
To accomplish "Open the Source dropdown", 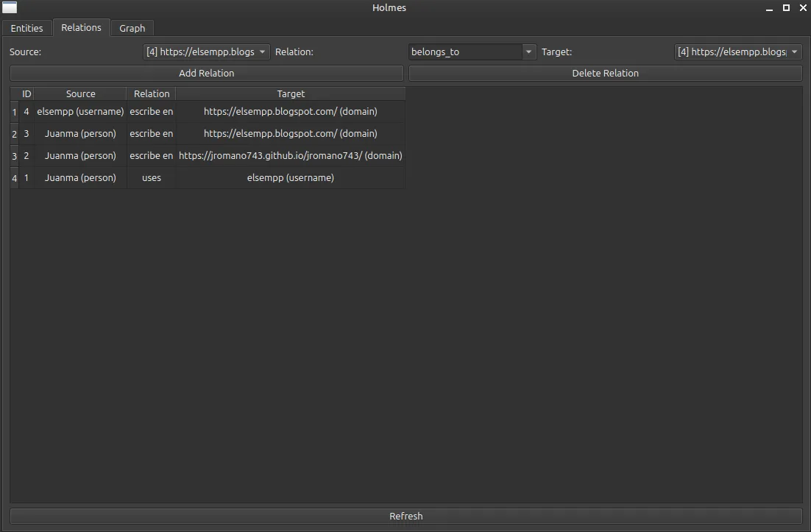I will point(207,52).
